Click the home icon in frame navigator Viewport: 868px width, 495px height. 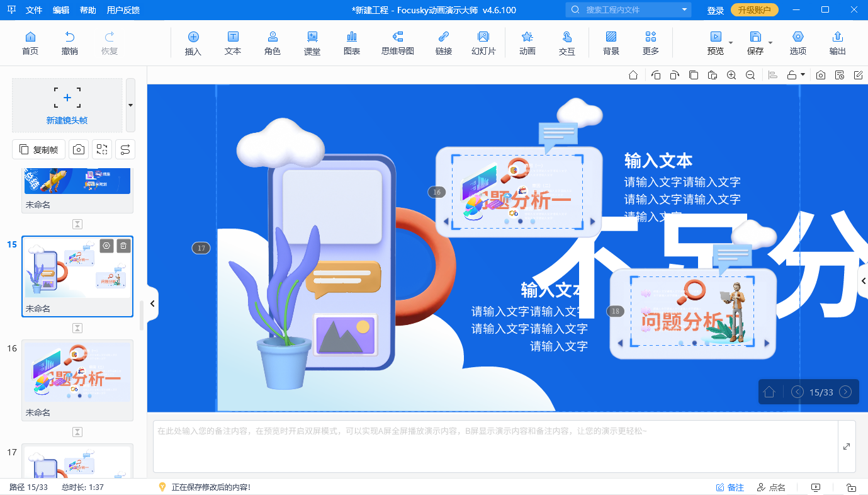769,392
